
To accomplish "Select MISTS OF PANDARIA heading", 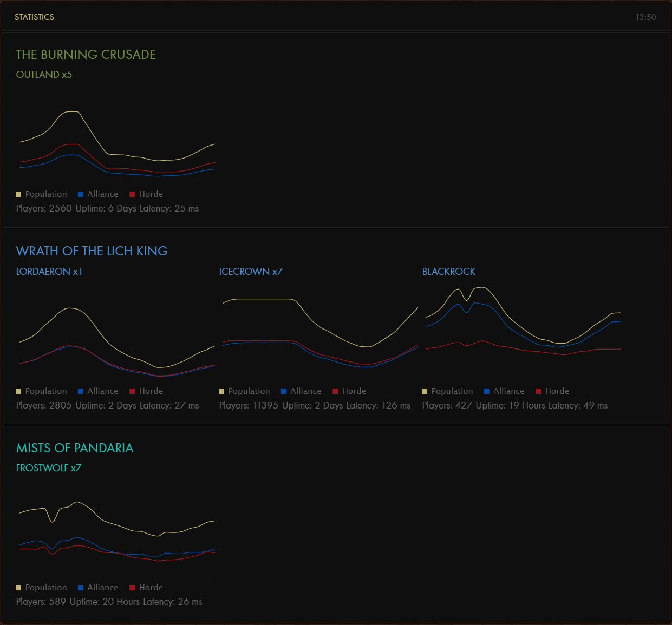I will coord(75,448).
